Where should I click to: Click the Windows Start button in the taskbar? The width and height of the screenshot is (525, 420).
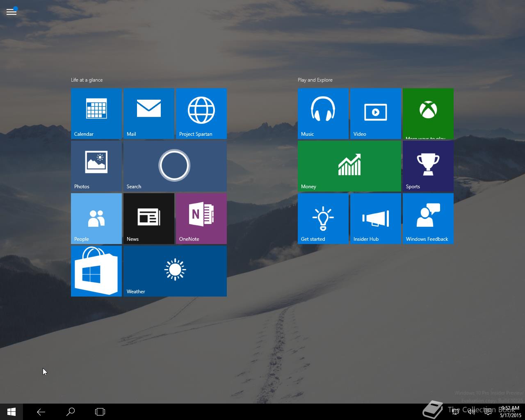pyautogui.click(x=11, y=412)
